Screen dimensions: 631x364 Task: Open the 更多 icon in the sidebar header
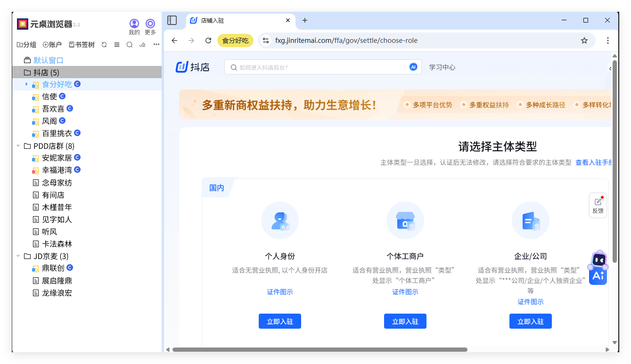tap(150, 24)
